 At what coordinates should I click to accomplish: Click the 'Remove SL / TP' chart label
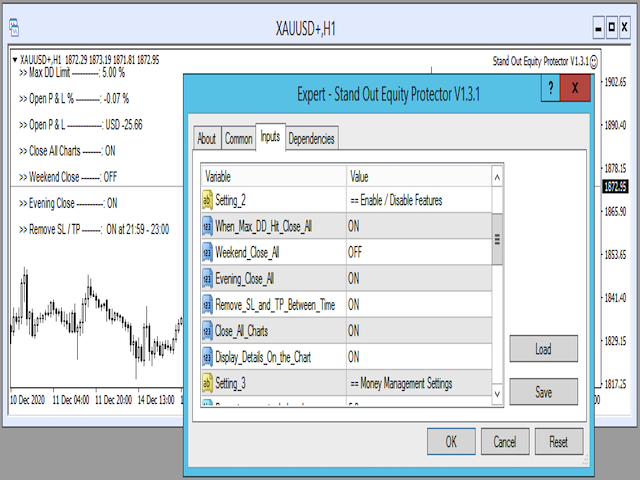94,229
